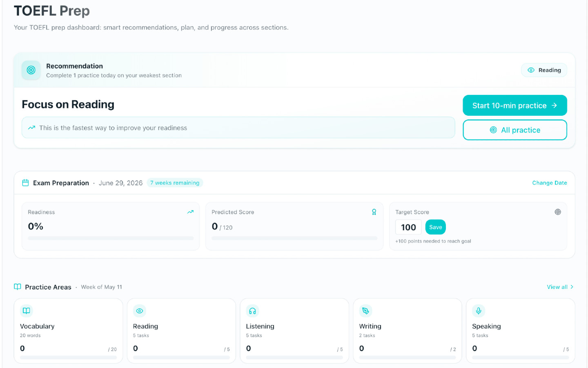Click the 'TOEFL Prep' page title
The width and height of the screenshot is (588, 368).
tap(52, 11)
